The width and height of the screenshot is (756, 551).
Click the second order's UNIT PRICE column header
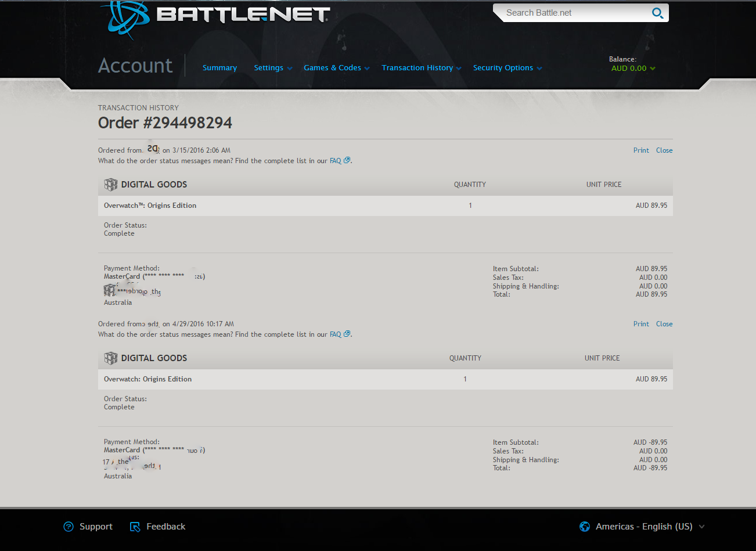[x=602, y=358]
